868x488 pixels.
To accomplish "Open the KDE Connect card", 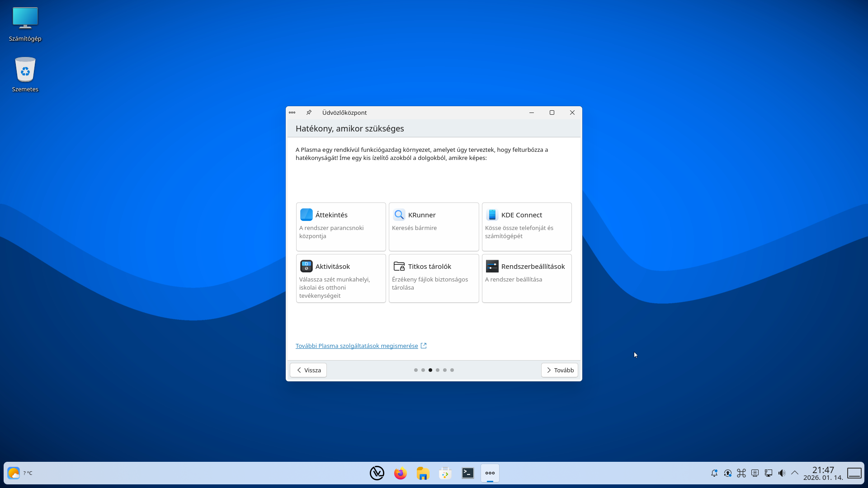I will pyautogui.click(x=527, y=226).
